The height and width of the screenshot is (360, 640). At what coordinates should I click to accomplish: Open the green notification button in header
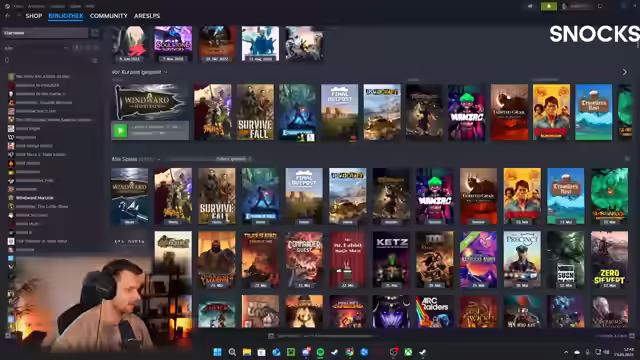coord(549,6)
